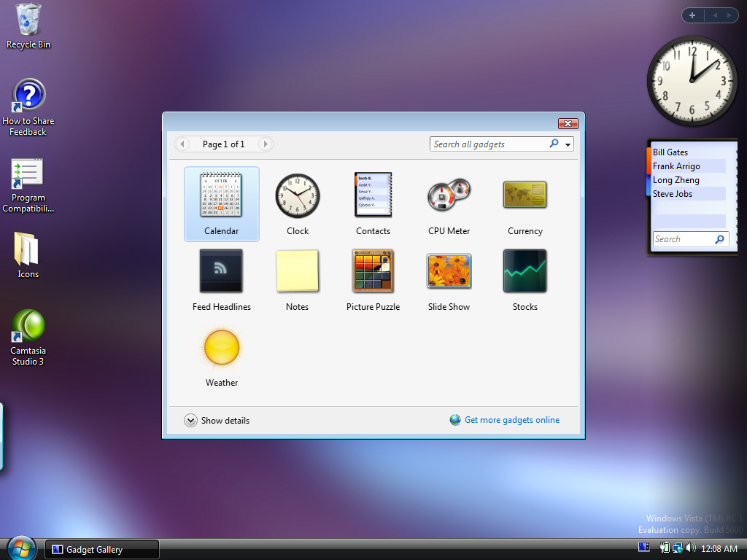Click the add gadget plus button on sidebar
This screenshot has width=747, height=560.
tap(692, 15)
